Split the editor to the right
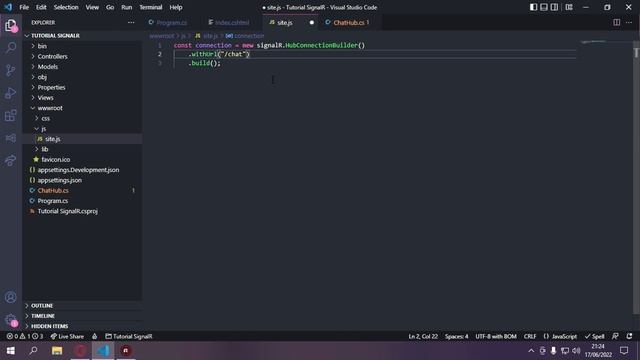The height and width of the screenshot is (360, 640). 616,22
